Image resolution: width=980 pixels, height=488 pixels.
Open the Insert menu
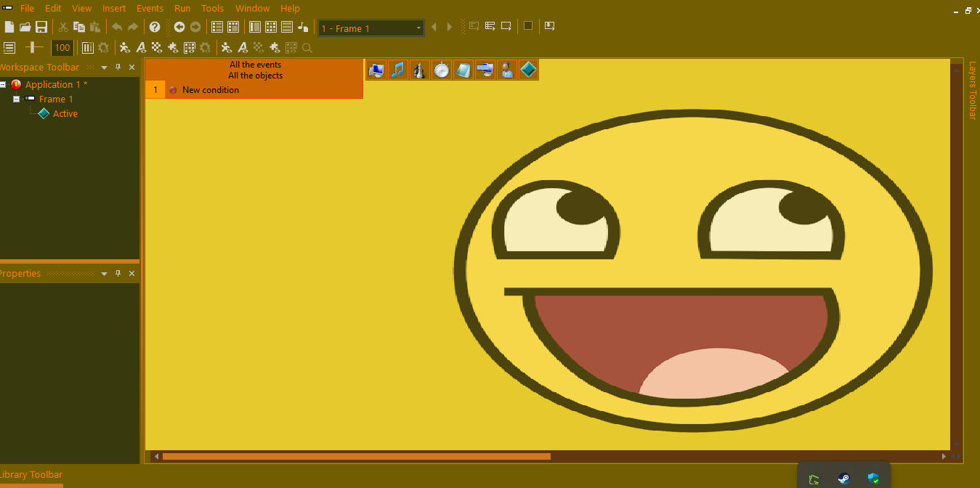114,9
